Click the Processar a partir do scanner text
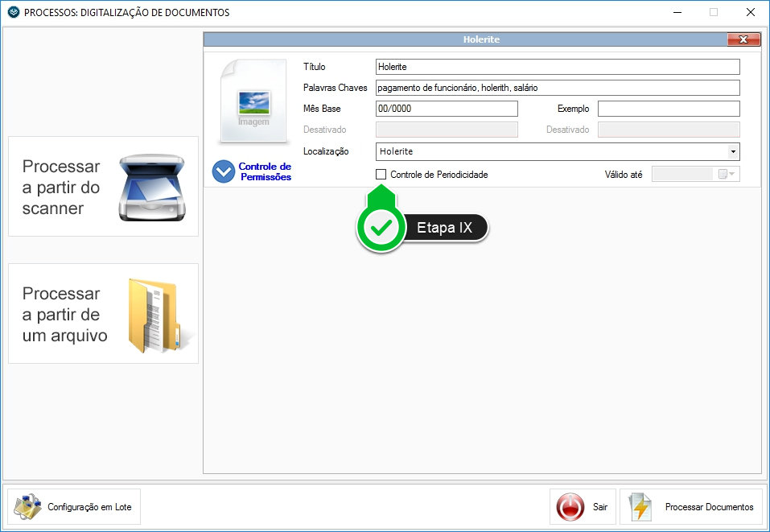The width and height of the screenshot is (770, 532). pyautogui.click(x=61, y=188)
